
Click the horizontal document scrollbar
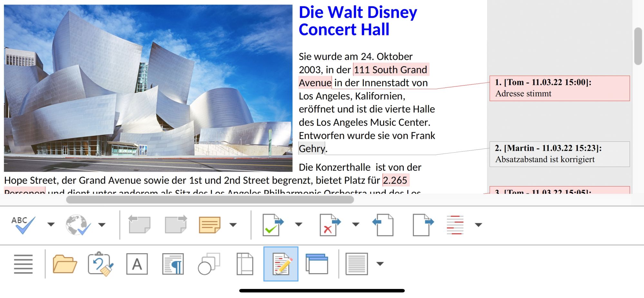[210, 200]
